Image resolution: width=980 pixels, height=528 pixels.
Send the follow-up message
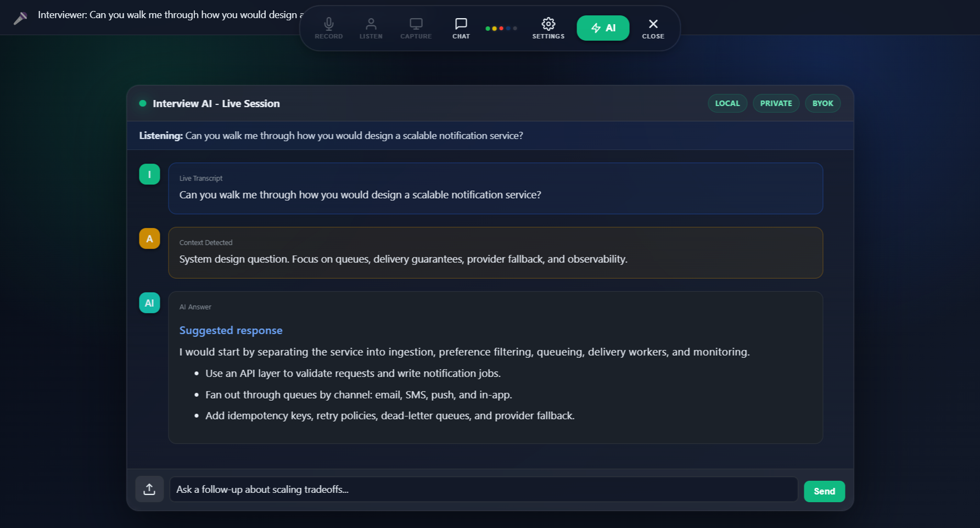point(824,491)
